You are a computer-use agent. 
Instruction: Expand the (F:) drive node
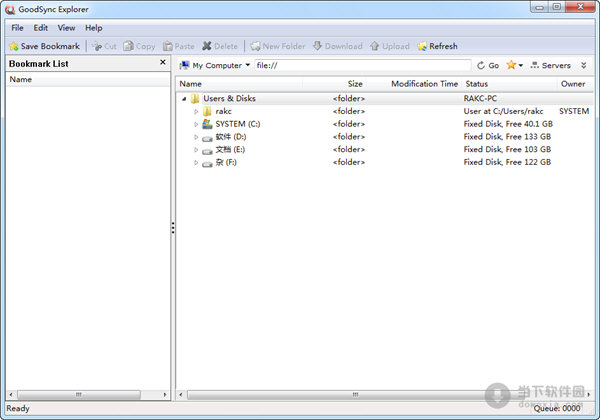click(x=196, y=163)
